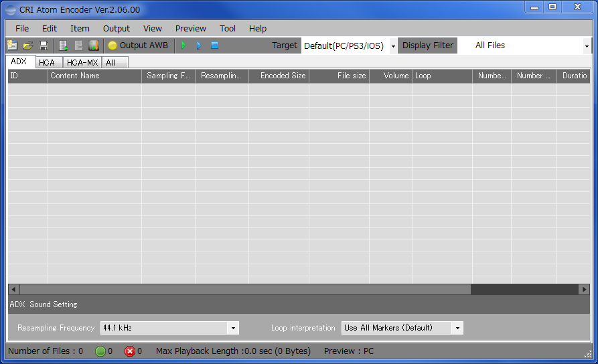598x364 pixels.
Task: Open the Preview menu
Action: click(191, 29)
